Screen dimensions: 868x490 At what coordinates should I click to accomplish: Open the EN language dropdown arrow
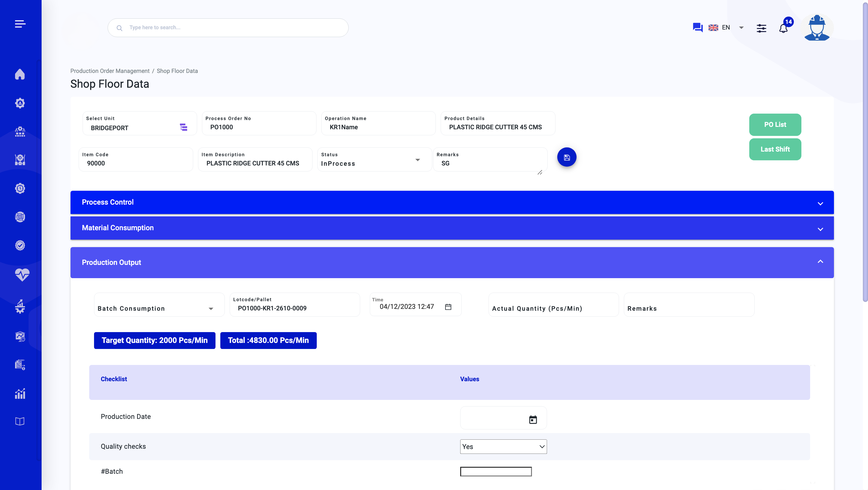[741, 28]
